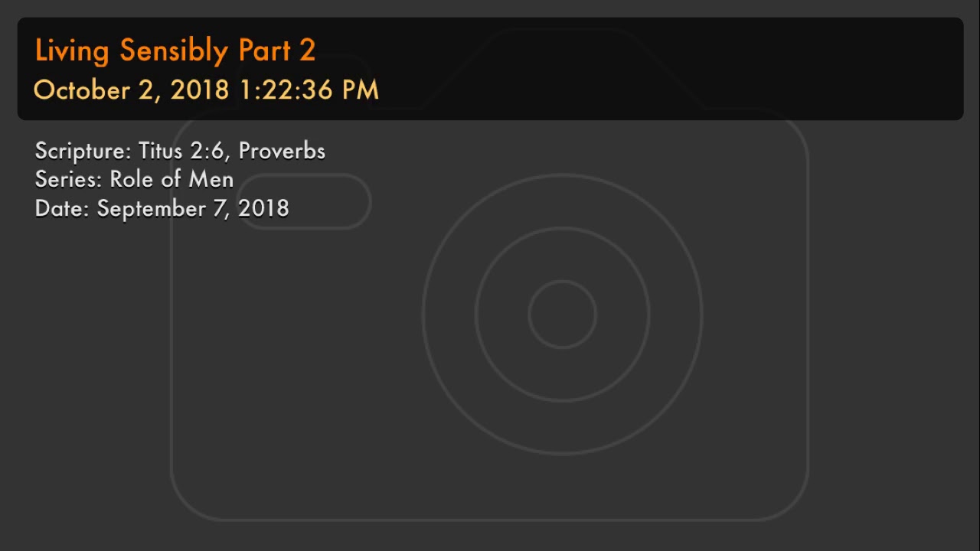Viewport: 980px width, 551px height.
Task: Click the top-right rounded corner of the camera body
Action: (795, 125)
